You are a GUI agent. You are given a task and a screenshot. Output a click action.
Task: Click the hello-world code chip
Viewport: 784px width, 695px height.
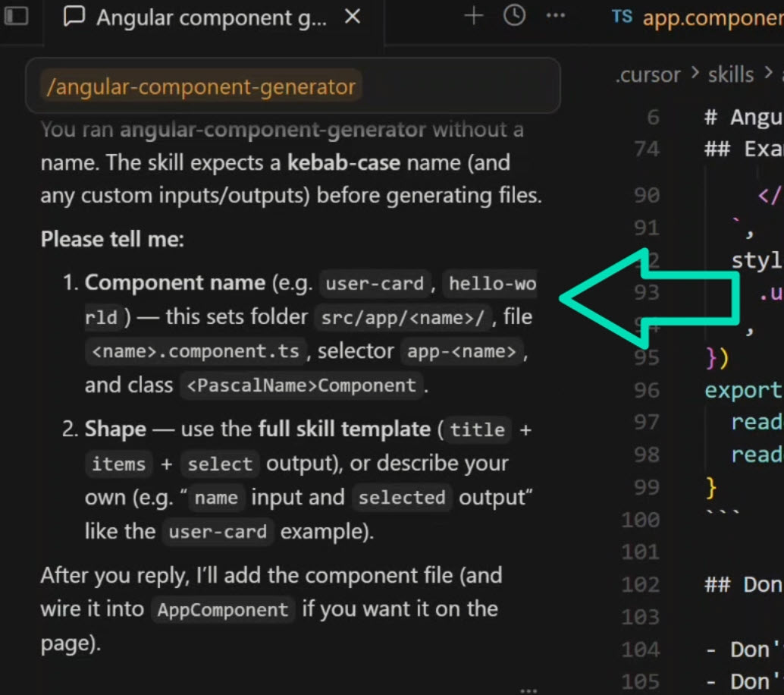point(491,283)
